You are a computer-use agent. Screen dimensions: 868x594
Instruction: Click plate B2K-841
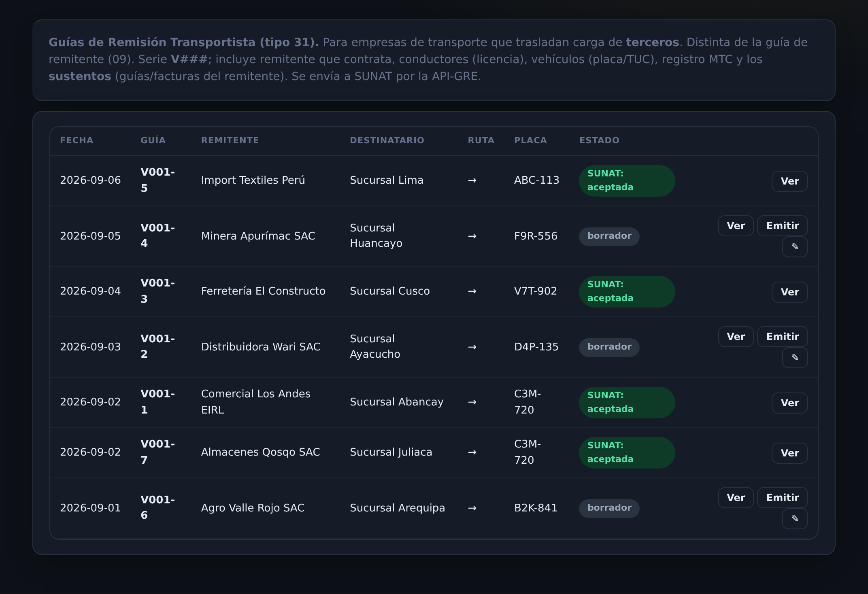(x=536, y=508)
